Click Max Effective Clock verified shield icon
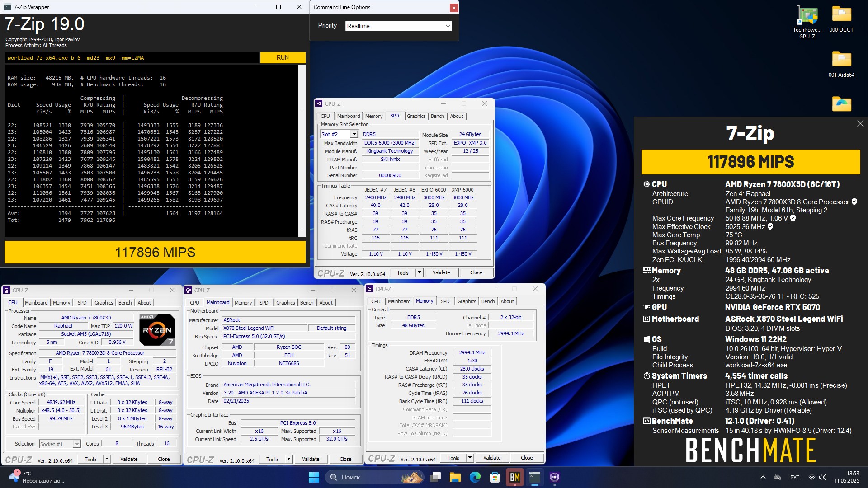Viewport: 868px width, 488px height. coord(770,226)
